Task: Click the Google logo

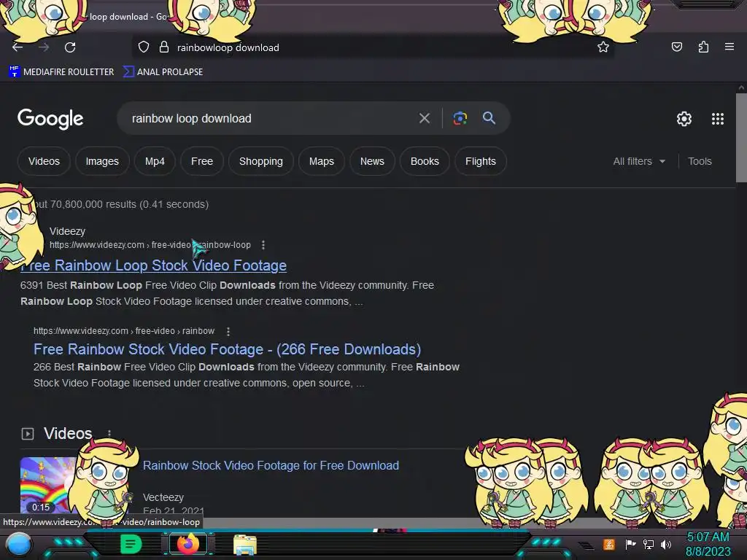Action: point(50,119)
